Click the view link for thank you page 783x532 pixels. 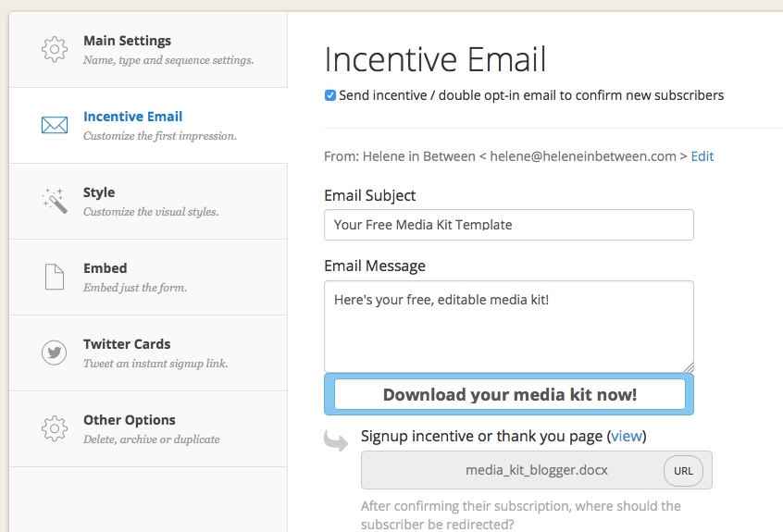click(x=627, y=436)
